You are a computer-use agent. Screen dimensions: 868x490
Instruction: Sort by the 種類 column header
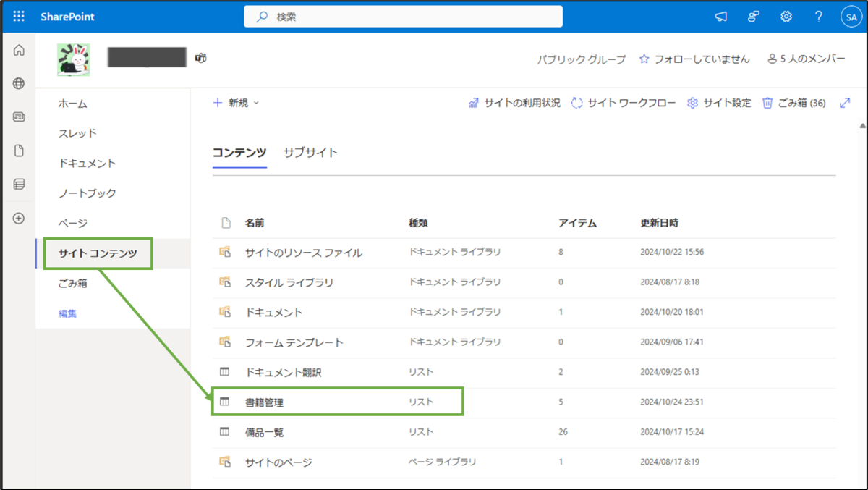coord(419,223)
